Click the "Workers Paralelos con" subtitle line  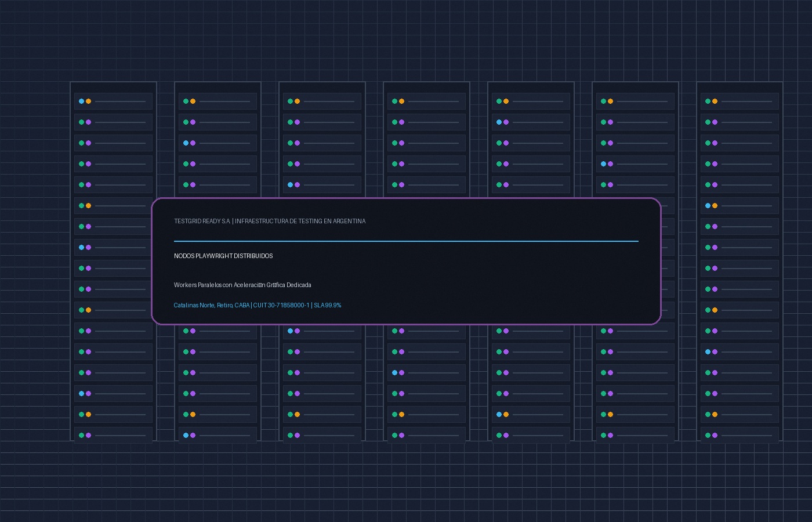tap(242, 285)
